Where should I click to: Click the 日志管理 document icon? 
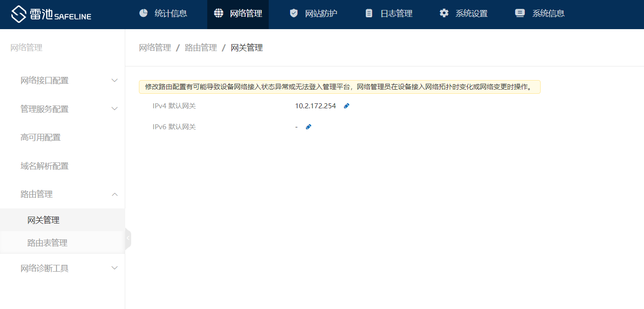[x=369, y=13]
